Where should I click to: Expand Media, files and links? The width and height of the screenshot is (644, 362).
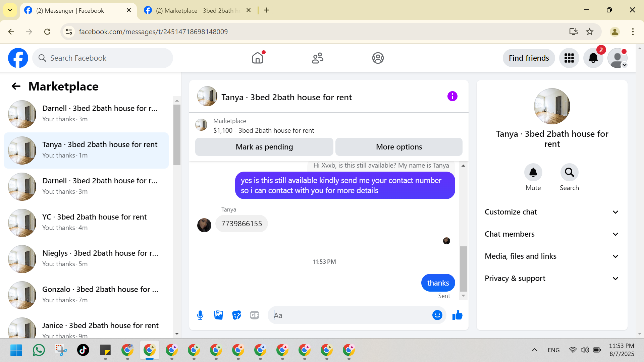pos(552,256)
